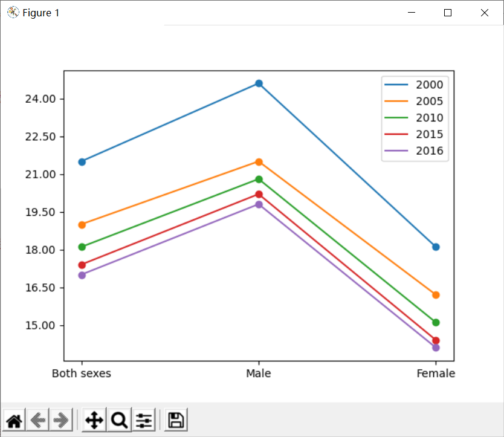Open Configure subplots sliders icon
This screenshot has width=504, height=437.
[144, 420]
